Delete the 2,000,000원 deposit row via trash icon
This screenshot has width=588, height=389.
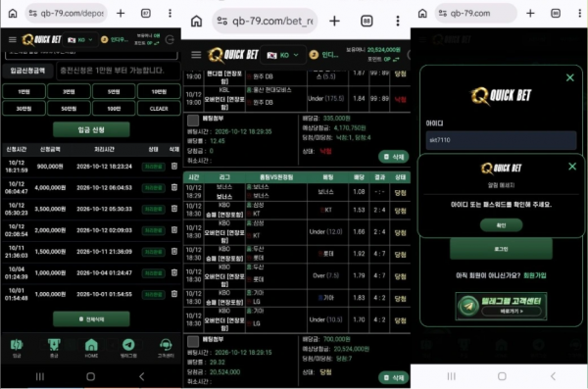174,230
